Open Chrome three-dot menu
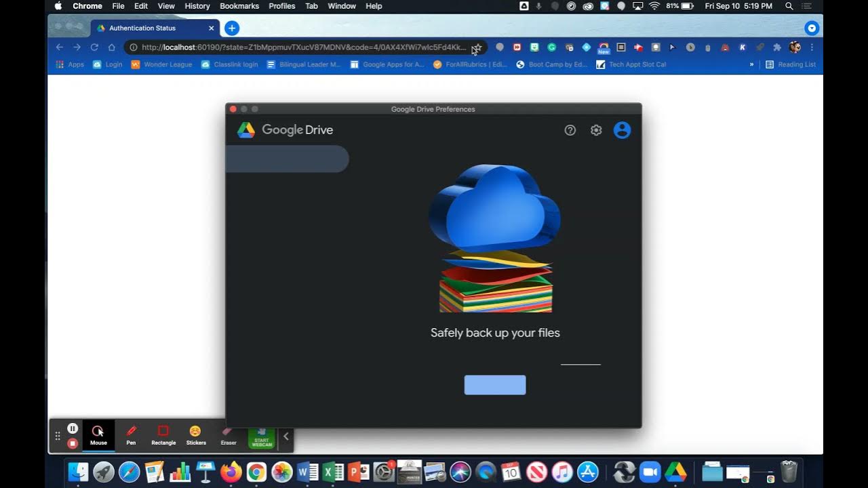This screenshot has height=488, width=868. point(812,47)
